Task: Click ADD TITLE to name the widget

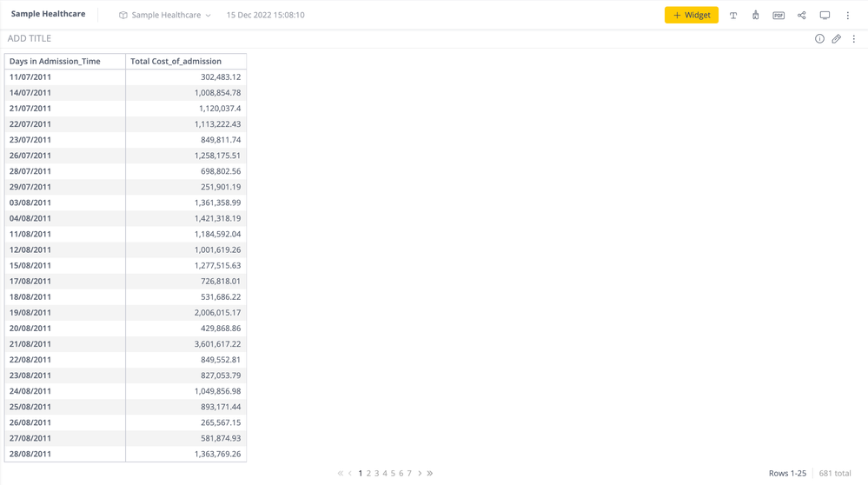Action: (30, 38)
